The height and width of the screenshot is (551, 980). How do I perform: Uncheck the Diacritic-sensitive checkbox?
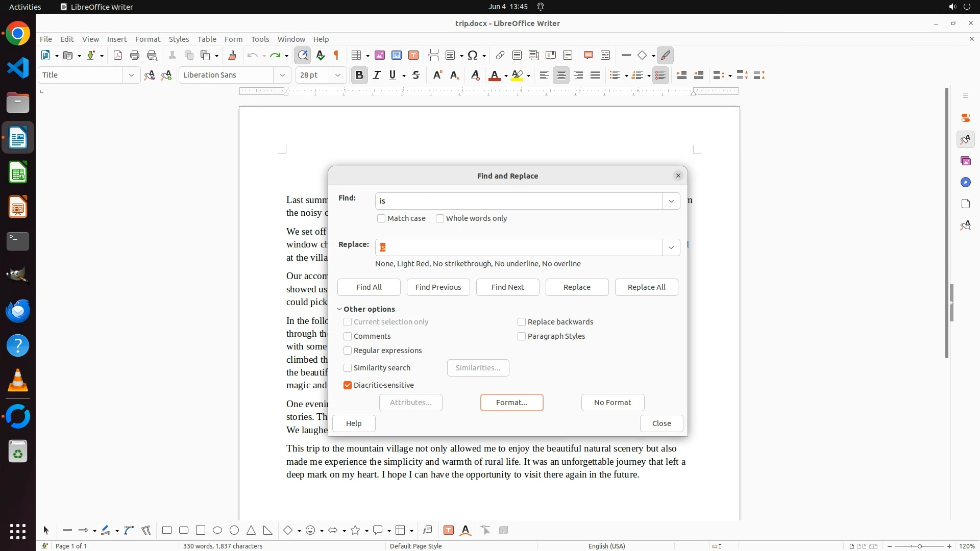tap(348, 385)
